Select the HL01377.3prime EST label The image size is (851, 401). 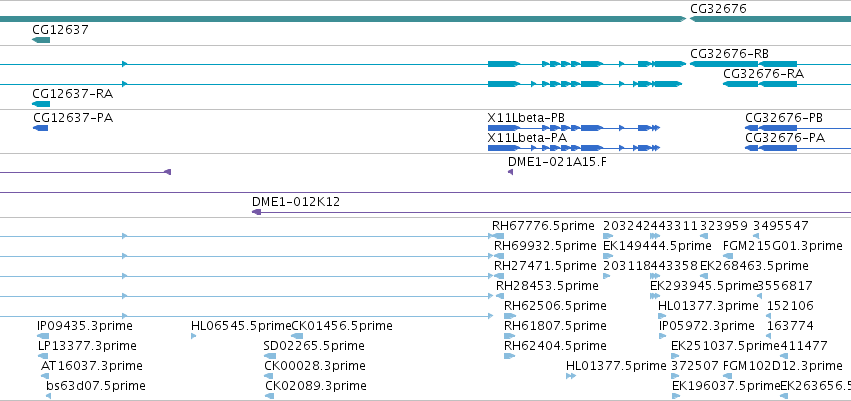pyautogui.click(x=708, y=305)
